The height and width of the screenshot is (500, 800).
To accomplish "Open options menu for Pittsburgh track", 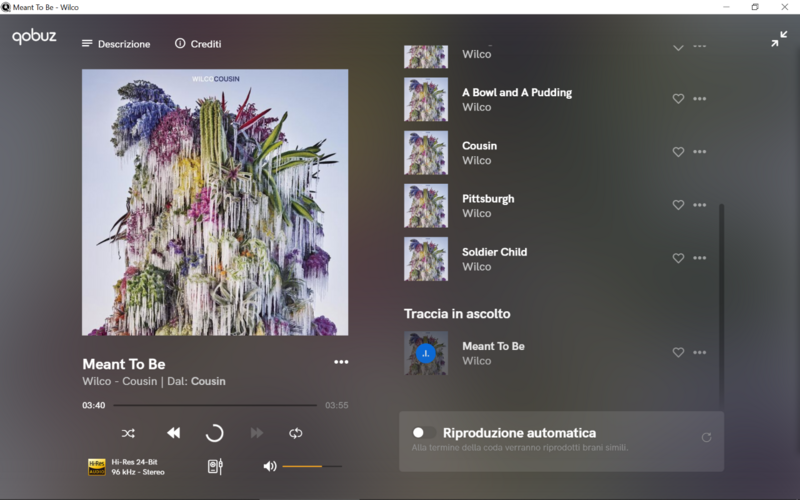I will pos(700,205).
